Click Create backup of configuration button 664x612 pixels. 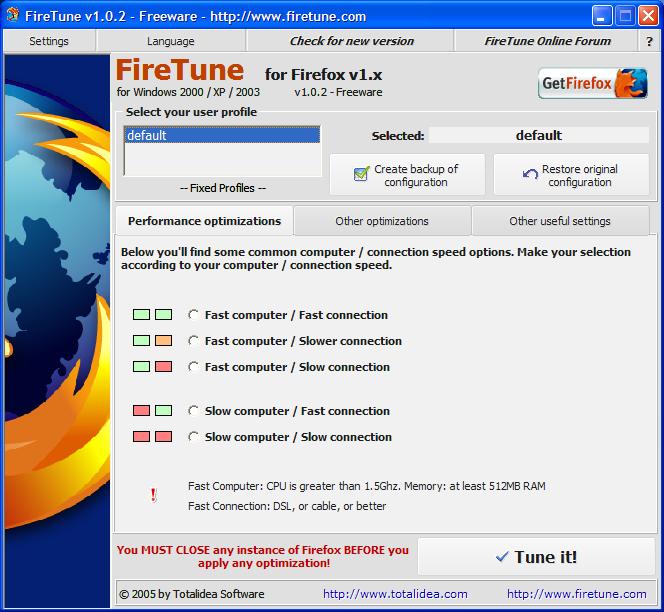[x=407, y=175]
